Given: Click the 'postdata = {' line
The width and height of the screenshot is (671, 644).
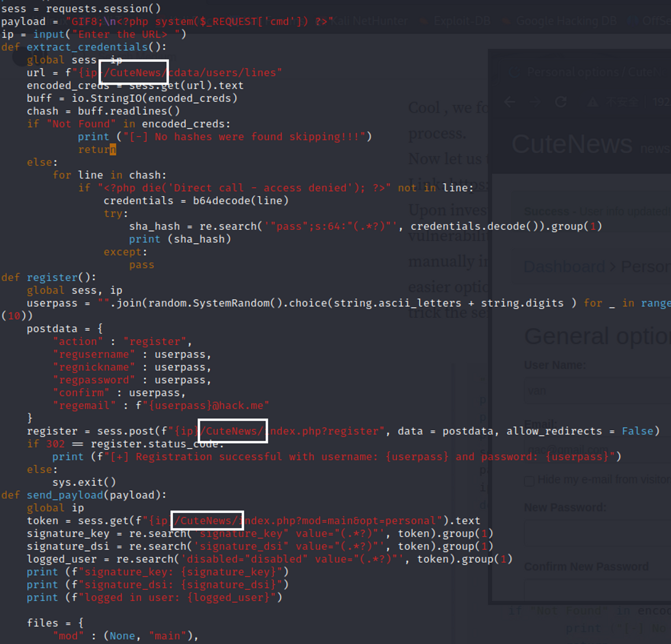Looking at the screenshot, I should (65, 329).
